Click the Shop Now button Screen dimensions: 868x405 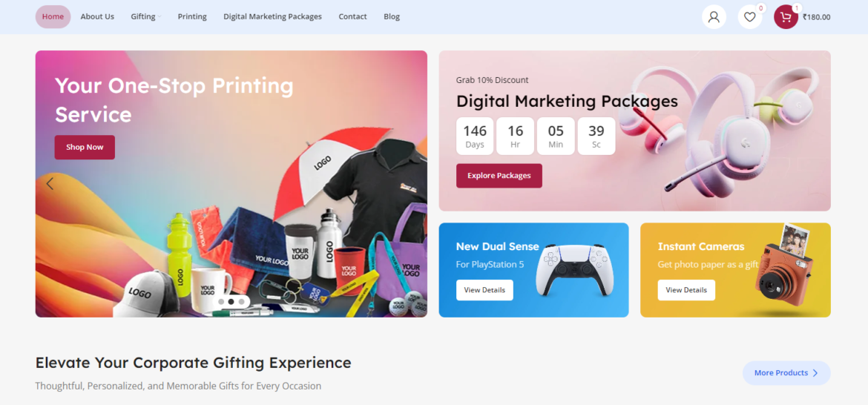pyautogui.click(x=85, y=147)
